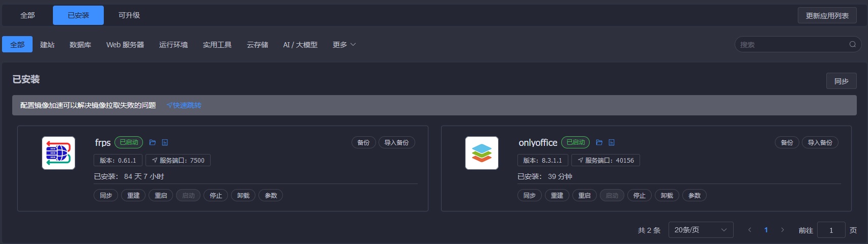Click the 更新应用列表 button

[x=827, y=16]
